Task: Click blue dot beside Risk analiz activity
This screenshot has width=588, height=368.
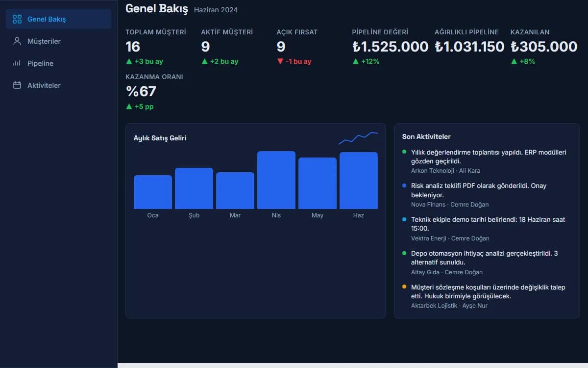Action: click(x=404, y=185)
